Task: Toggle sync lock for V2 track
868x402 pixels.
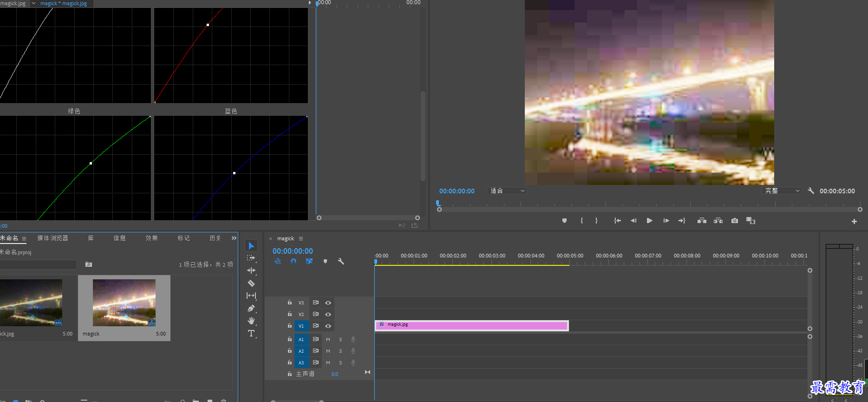Action: [316, 314]
